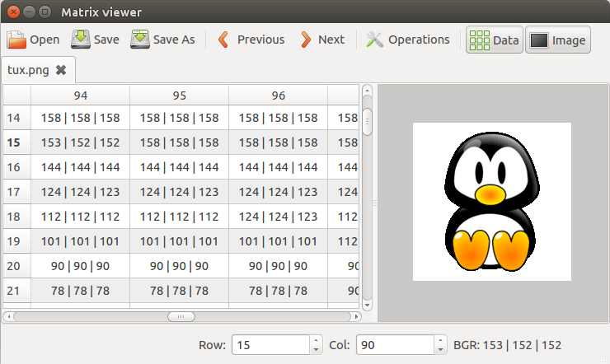Click the Next right chevron icon
The height and width of the screenshot is (364, 610).
(x=306, y=40)
